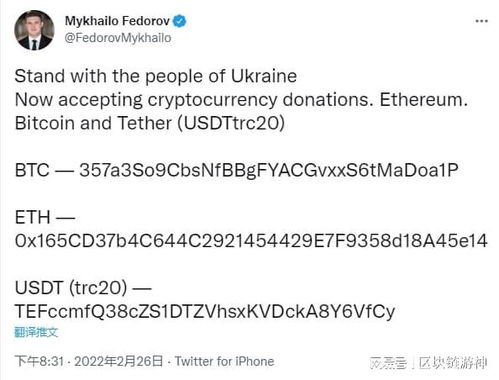Click the Twitter for iPhone source link

pyautogui.click(x=224, y=361)
